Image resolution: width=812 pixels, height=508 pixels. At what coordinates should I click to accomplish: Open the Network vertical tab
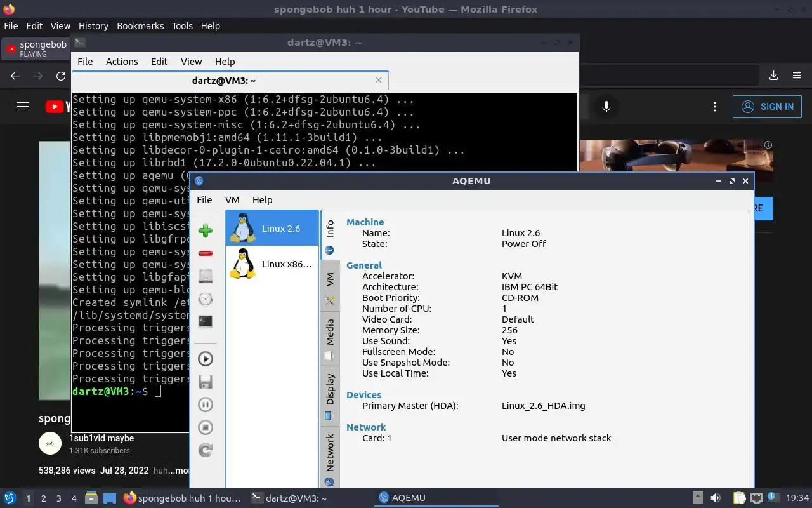330,458
